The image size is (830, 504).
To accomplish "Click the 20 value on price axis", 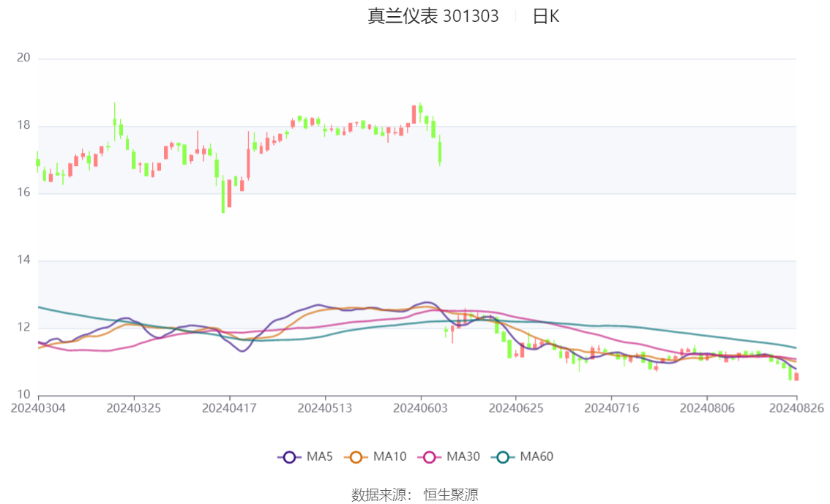I will [x=23, y=59].
